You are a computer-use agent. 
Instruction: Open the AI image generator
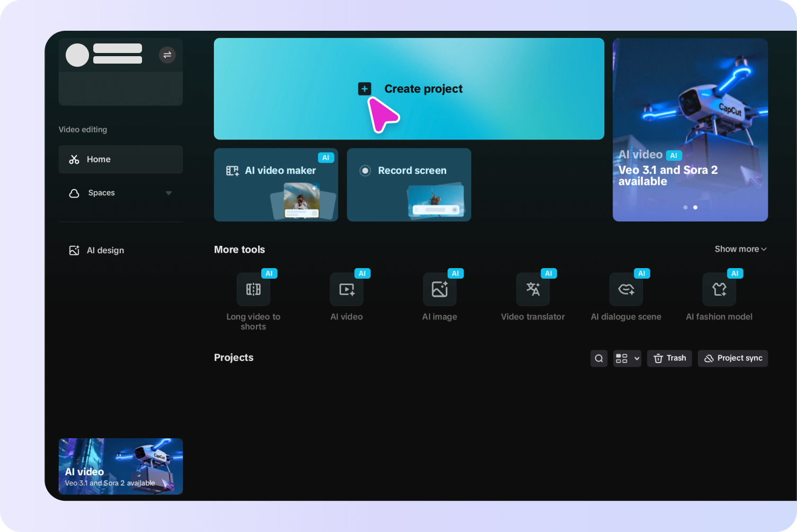(x=439, y=289)
